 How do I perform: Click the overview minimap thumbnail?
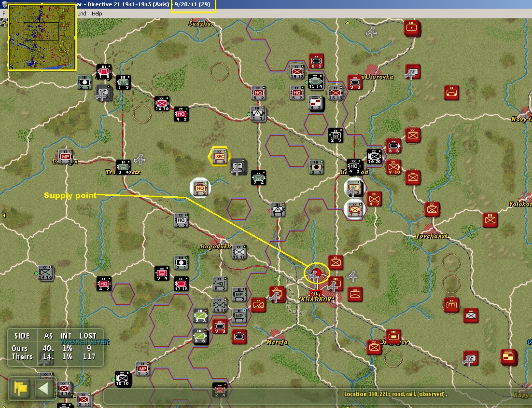pos(42,37)
